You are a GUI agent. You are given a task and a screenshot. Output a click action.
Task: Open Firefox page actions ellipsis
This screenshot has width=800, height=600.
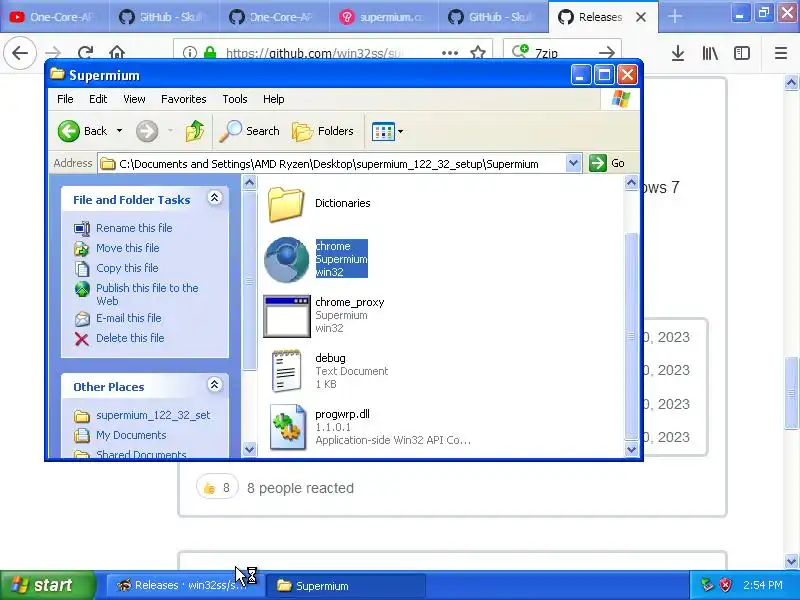[449, 53]
